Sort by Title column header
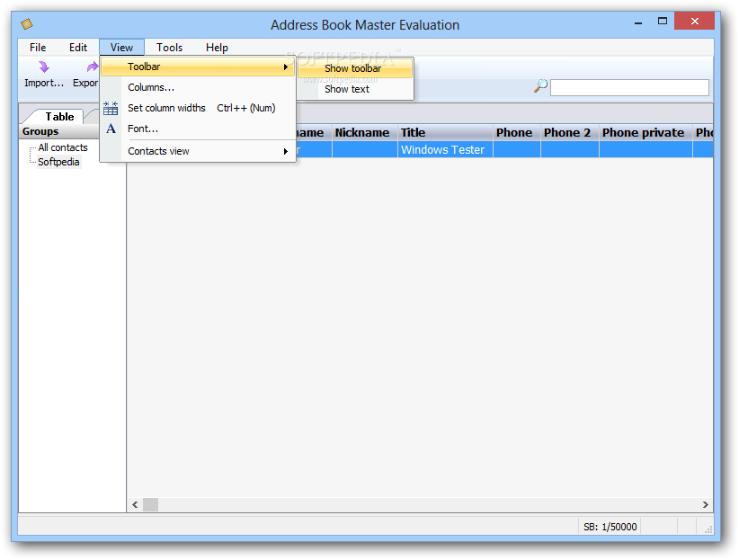Image resolution: width=739 pixels, height=560 pixels. [445, 133]
